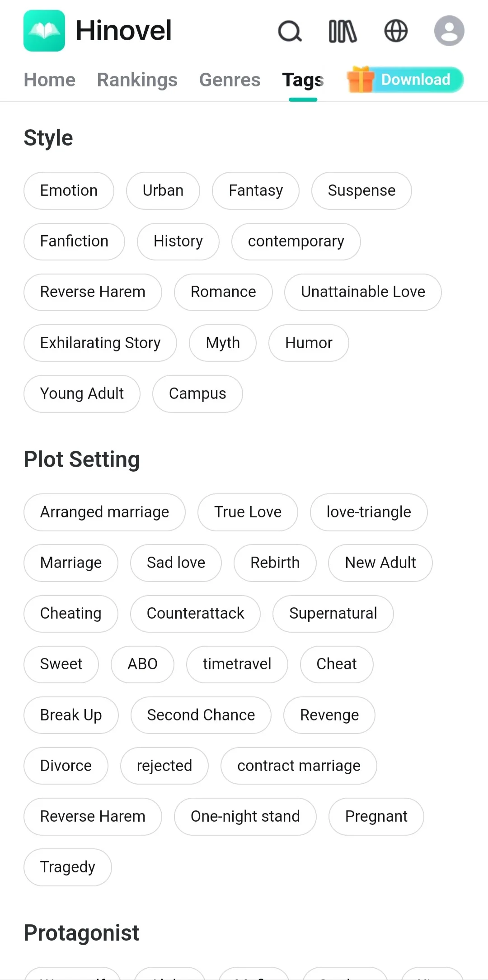Select the contract marriage tag
The image size is (488, 980).
coord(299,766)
